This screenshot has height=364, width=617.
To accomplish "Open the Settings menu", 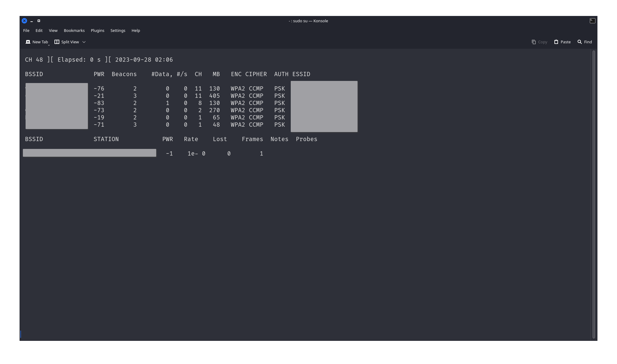I will pyautogui.click(x=118, y=30).
